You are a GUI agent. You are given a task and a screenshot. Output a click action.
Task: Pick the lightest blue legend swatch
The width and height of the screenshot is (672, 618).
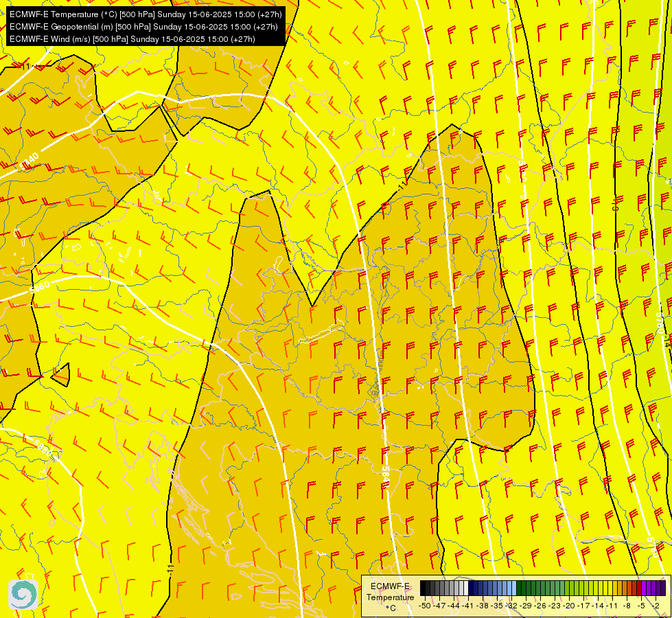(x=514, y=588)
